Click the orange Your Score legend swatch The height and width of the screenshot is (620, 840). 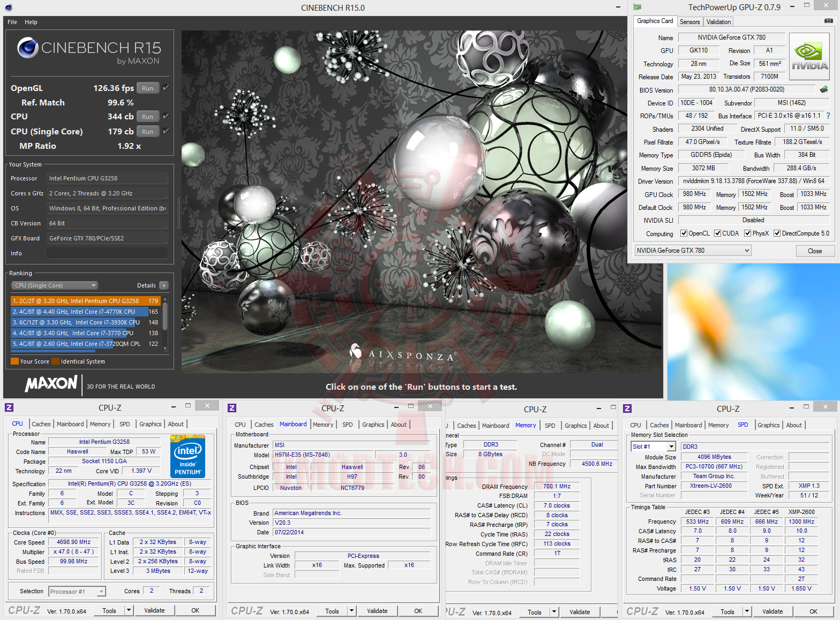(x=15, y=361)
